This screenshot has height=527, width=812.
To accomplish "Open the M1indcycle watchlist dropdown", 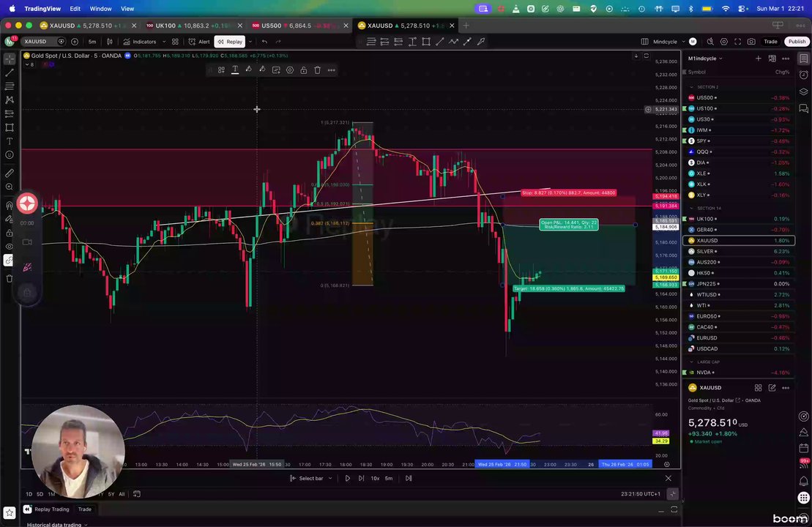I will [705, 59].
